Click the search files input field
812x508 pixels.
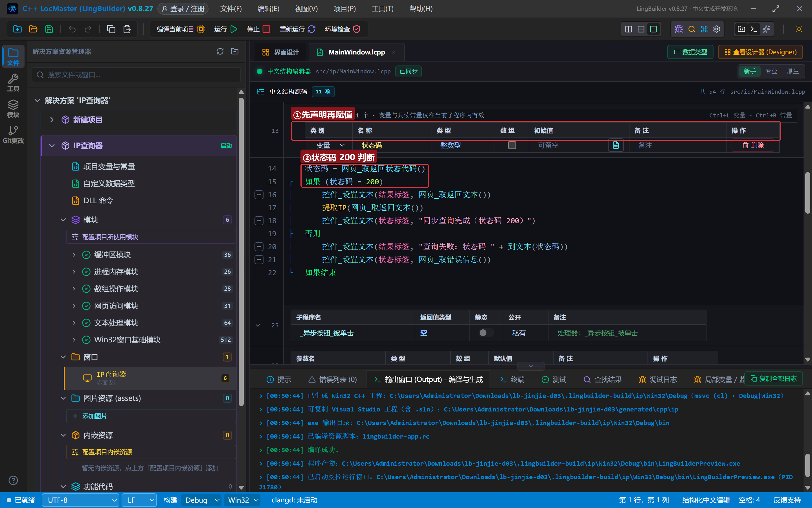pos(136,75)
